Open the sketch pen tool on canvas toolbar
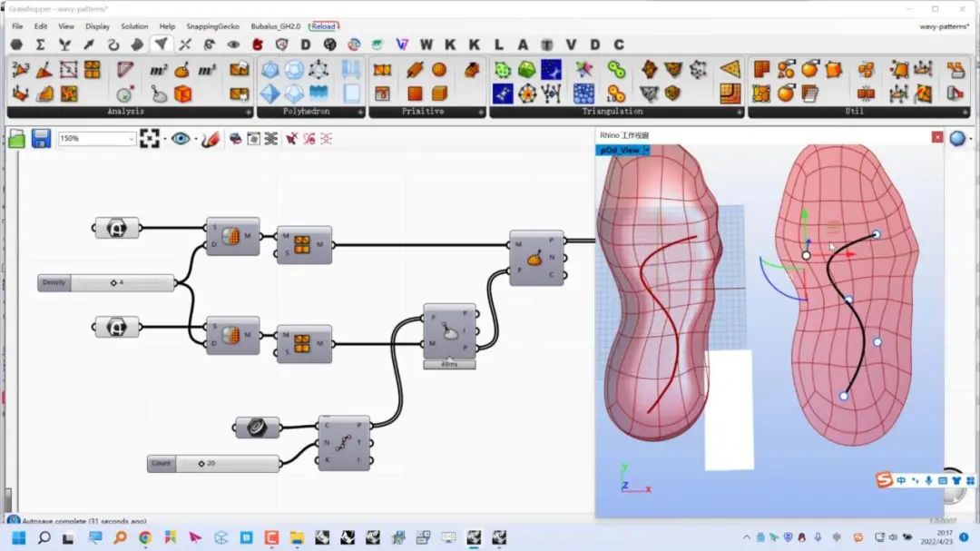The width and height of the screenshot is (980, 551). [x=211, y=139]
